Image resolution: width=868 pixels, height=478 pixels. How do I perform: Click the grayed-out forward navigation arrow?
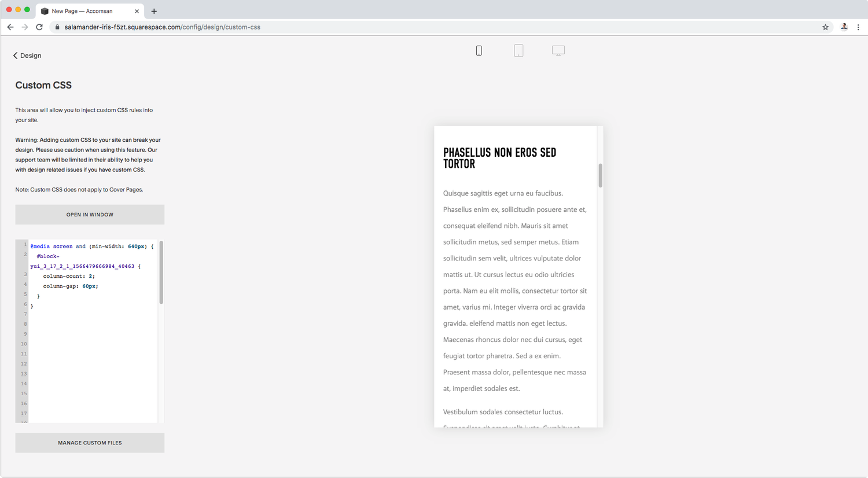click(24, 27)
